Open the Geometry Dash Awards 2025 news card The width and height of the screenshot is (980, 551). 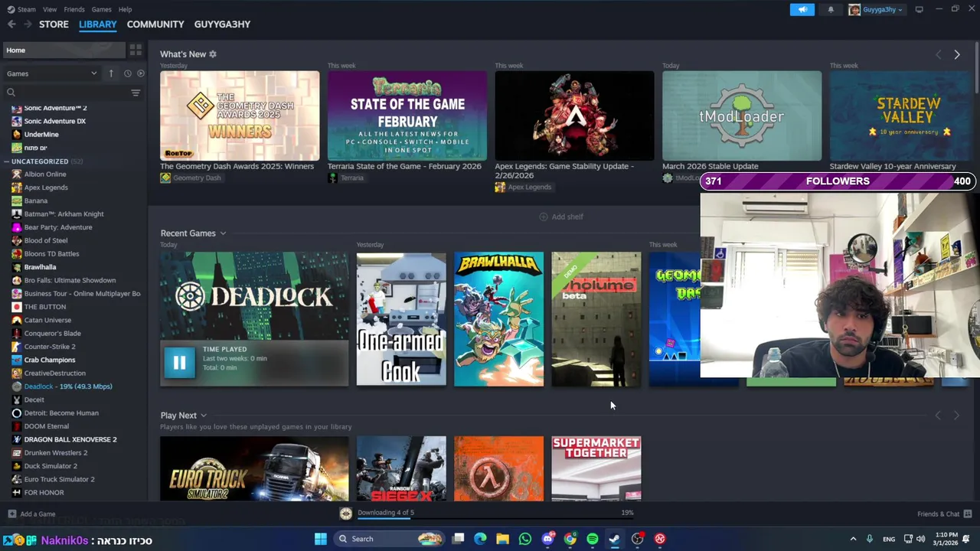(240, 116)
